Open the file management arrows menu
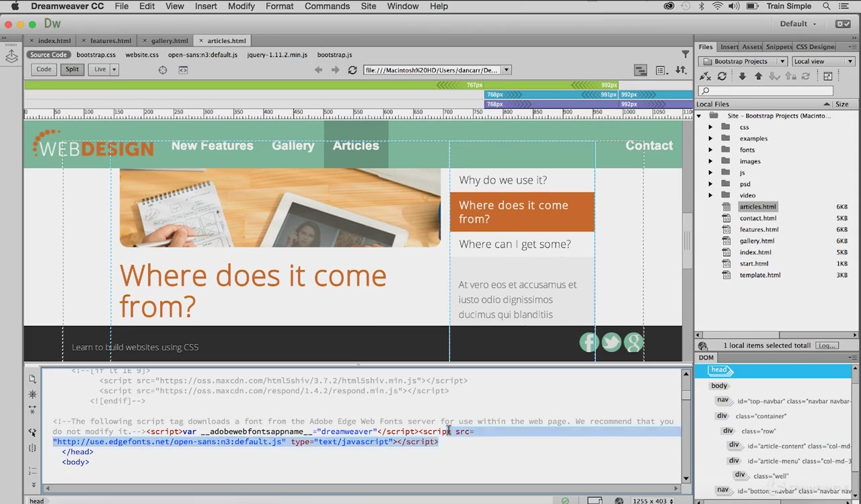The width and height of the screenshot is (861, 504). [681, 70]
